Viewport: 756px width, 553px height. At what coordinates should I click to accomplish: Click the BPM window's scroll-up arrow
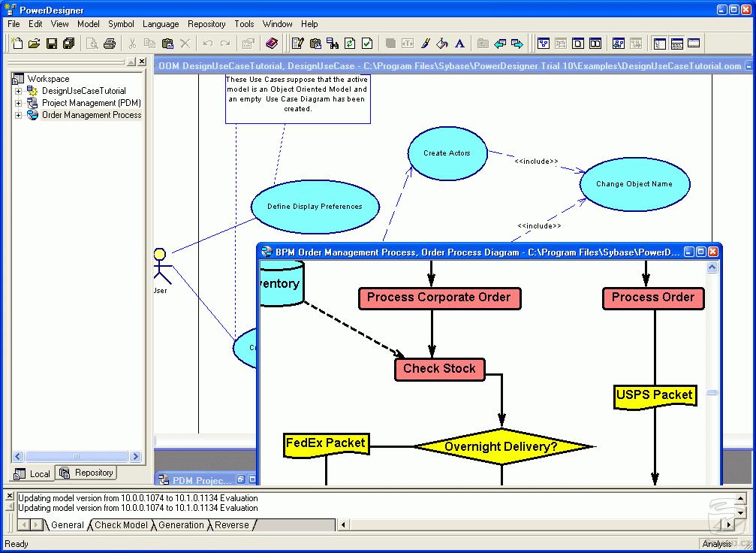pyautogui.click(x=712, y=267)
